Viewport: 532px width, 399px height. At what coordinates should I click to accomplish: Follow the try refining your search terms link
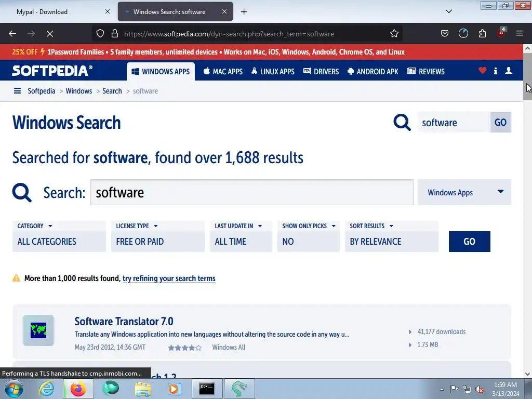(169, 278)
